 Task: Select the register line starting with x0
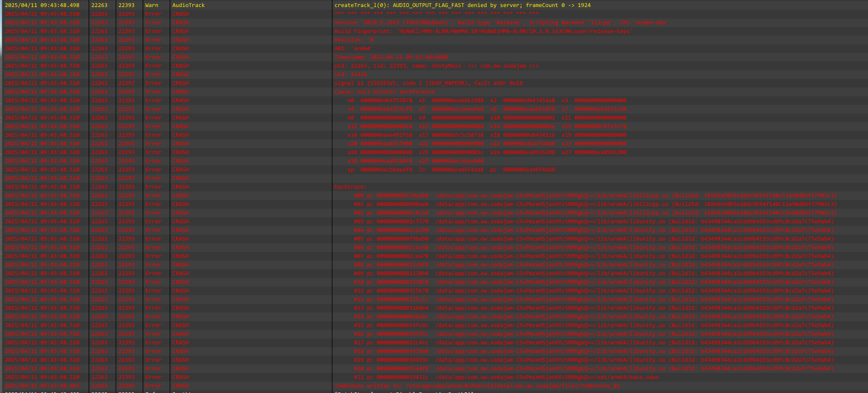point(487,101)
